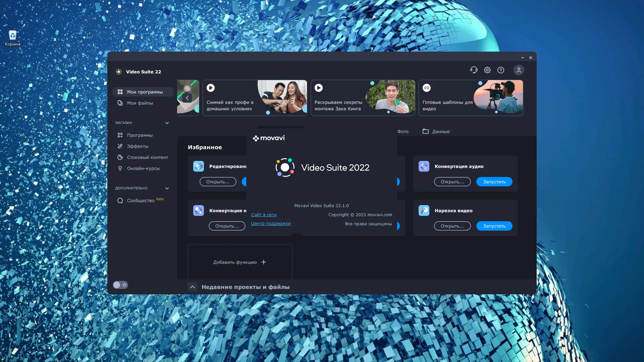Click the movavi logo in about dialog
Image resolution: width=644 pixels, height=362 pixels.
point(269,138)
